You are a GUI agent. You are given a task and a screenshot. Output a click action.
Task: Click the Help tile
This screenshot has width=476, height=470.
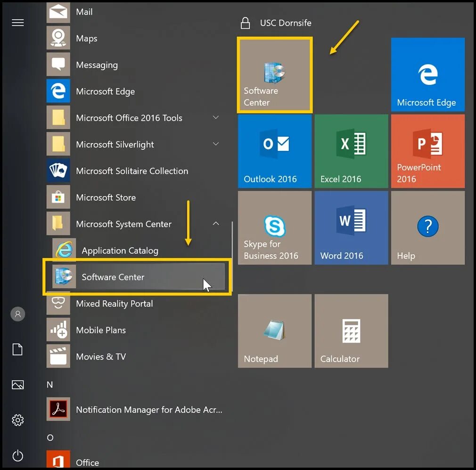pos(428,228)
